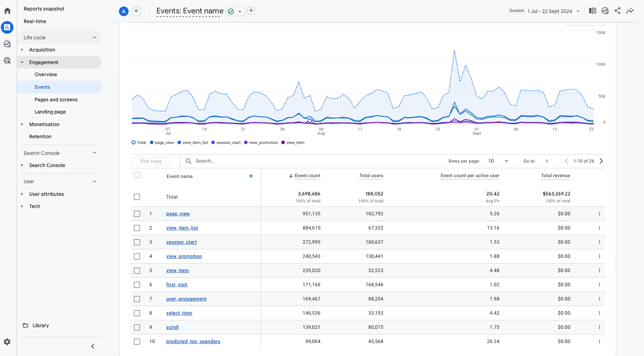
Task: Select Retention in the sidebar
Action: point(40,137)
